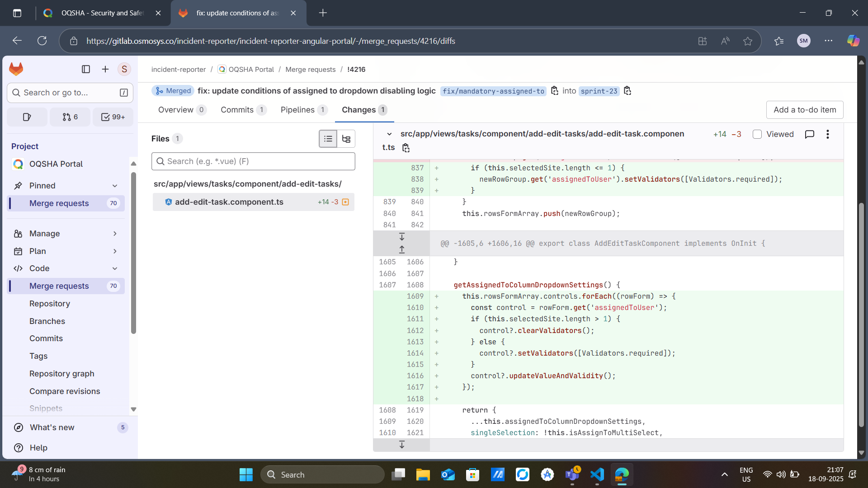
Task: Check the Viewed checkbox
Action: click(757, 134)
